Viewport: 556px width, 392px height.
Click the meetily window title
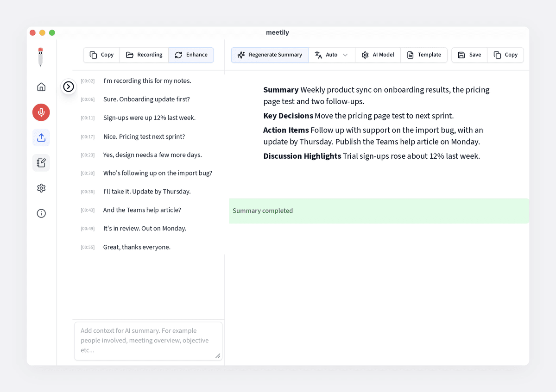[278, 32]
